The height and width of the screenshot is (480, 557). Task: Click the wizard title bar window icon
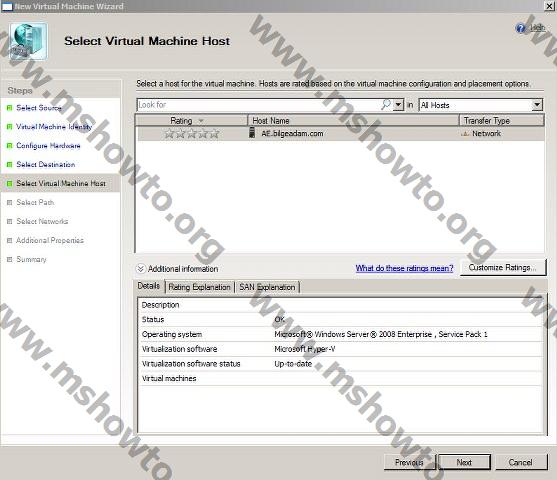[x=7, y=6]
